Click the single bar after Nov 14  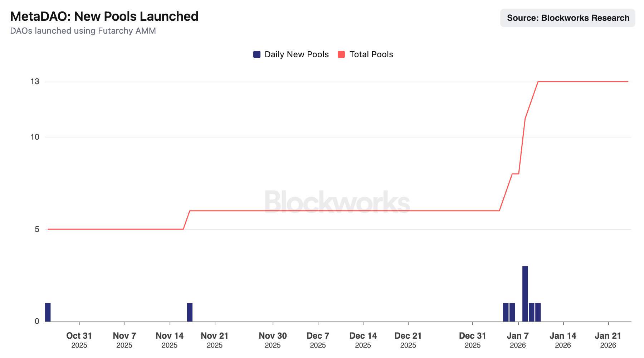190,312
